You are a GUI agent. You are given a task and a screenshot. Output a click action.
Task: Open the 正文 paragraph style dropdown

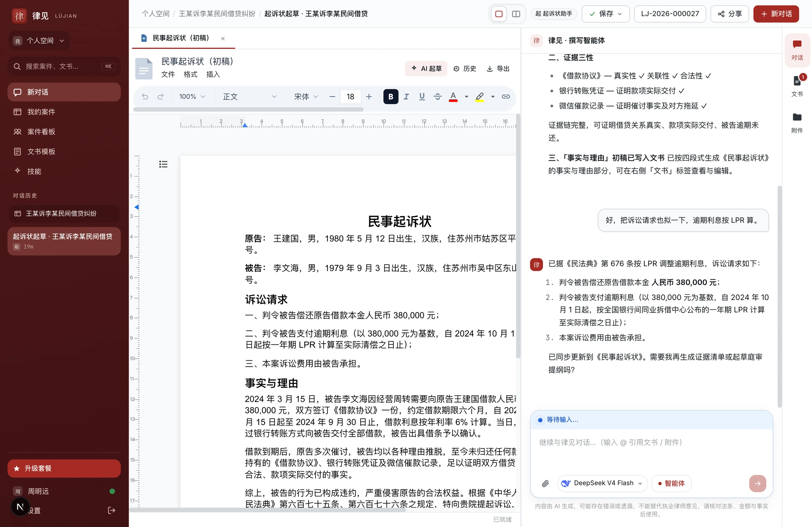coord(250,97)
